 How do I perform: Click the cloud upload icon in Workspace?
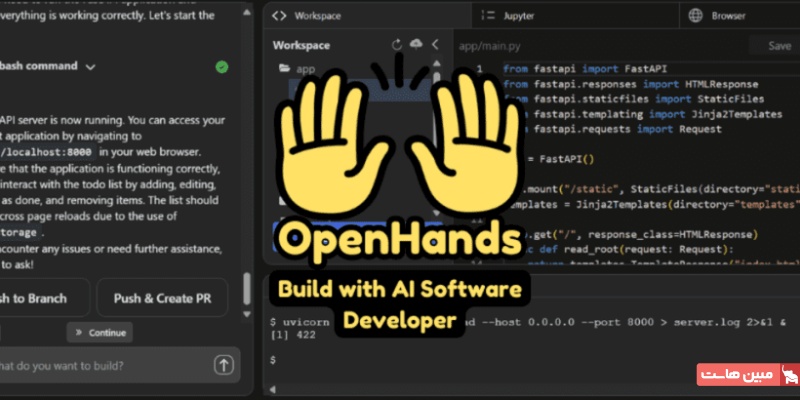pyautogui.click(x=416, y=44)
